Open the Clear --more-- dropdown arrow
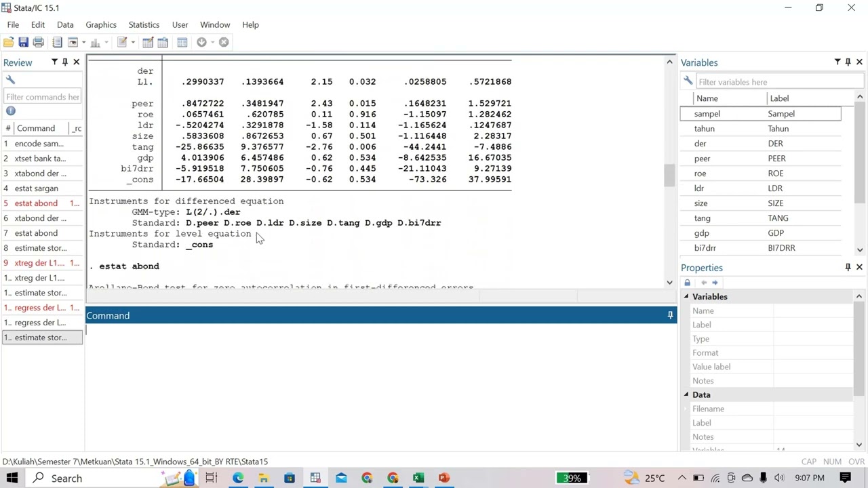 pos(212,43)
